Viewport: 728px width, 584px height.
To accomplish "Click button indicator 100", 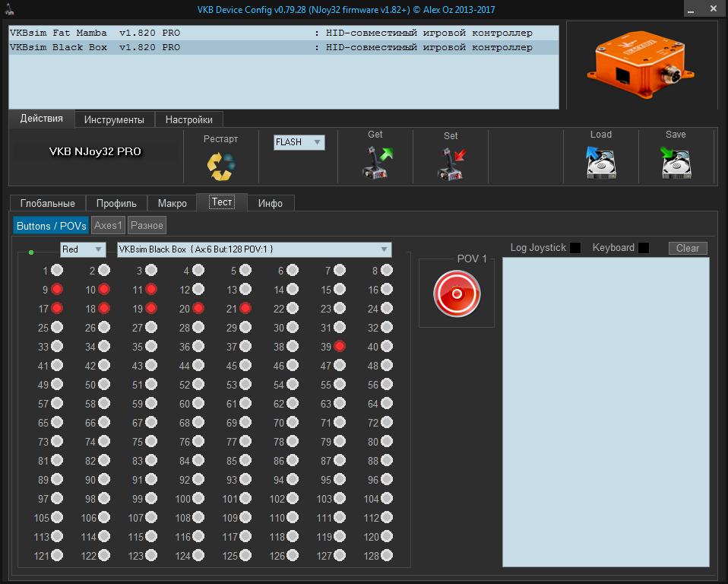I will [x=198, y=499].
